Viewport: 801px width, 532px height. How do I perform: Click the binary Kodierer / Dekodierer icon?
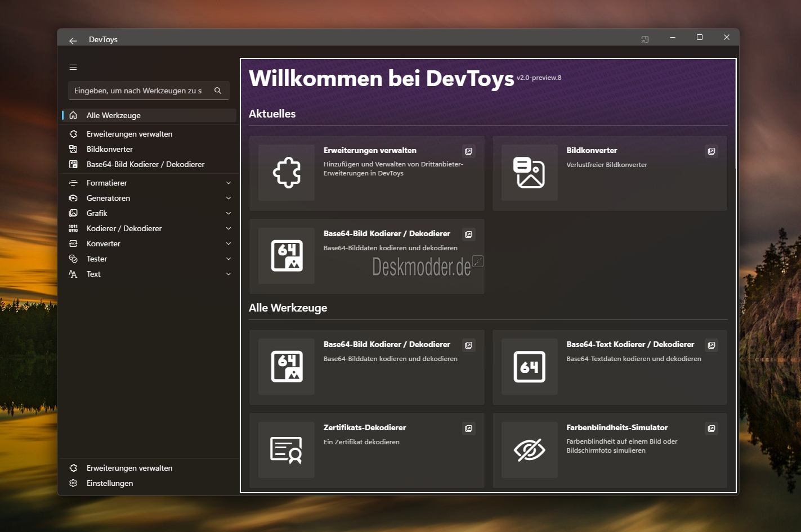[x=73, y=228]
